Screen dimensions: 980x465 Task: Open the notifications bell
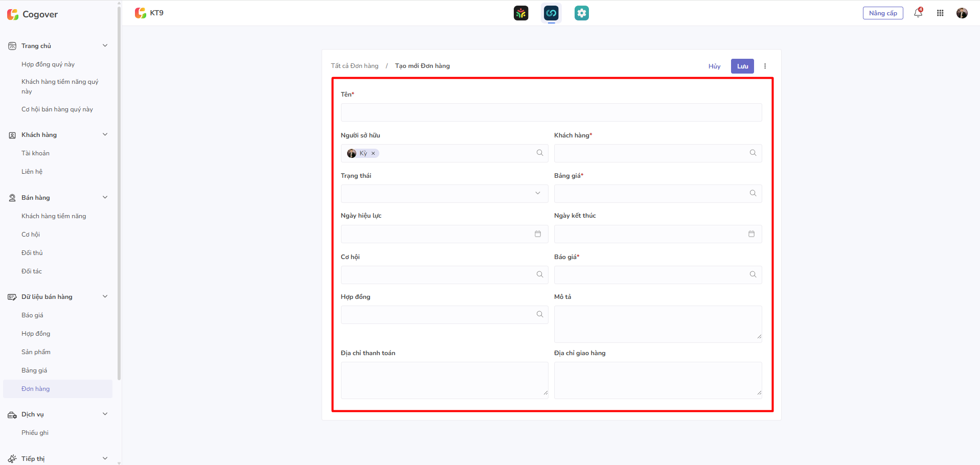click(x=918, y=13)
